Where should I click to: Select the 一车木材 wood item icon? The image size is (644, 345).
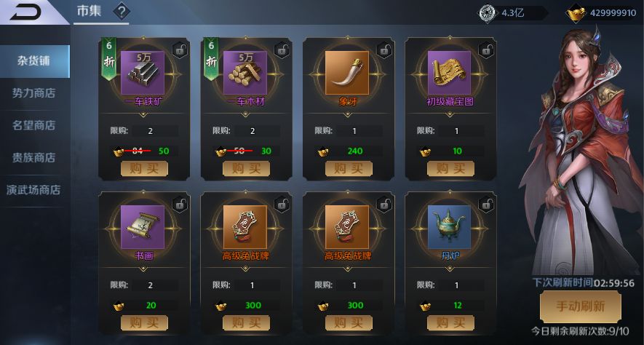(245, 73)
